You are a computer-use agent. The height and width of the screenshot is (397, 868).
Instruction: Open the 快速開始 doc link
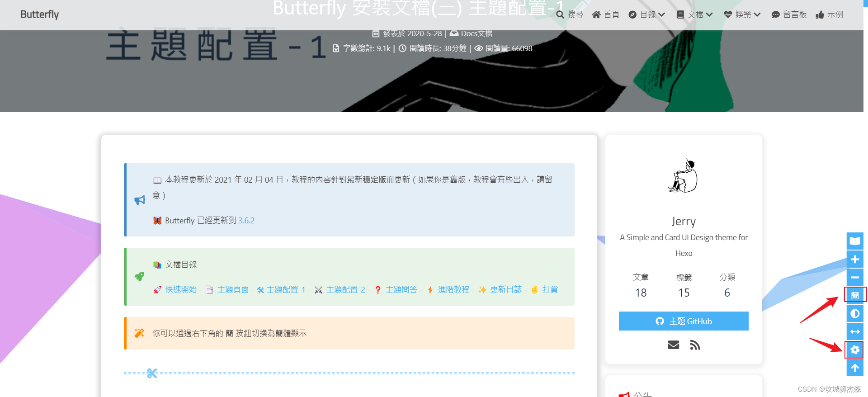(181, 289)
